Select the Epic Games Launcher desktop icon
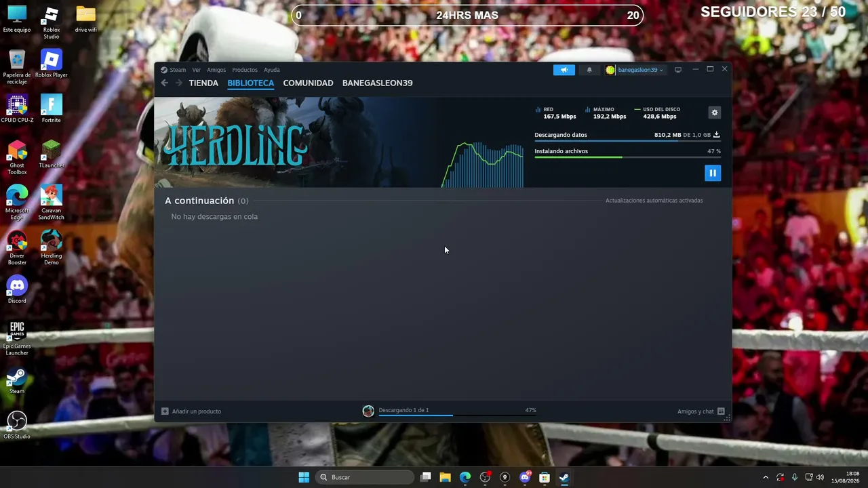 17,339
